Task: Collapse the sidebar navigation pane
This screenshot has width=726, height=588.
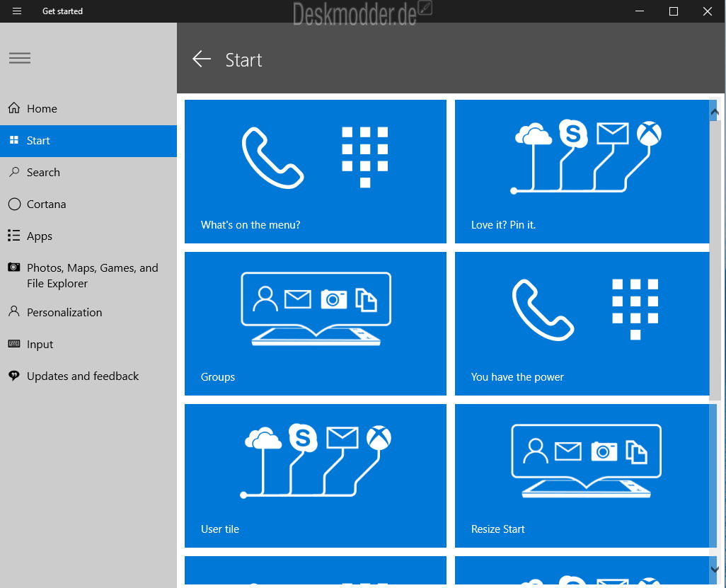Action: coord(19,58)
